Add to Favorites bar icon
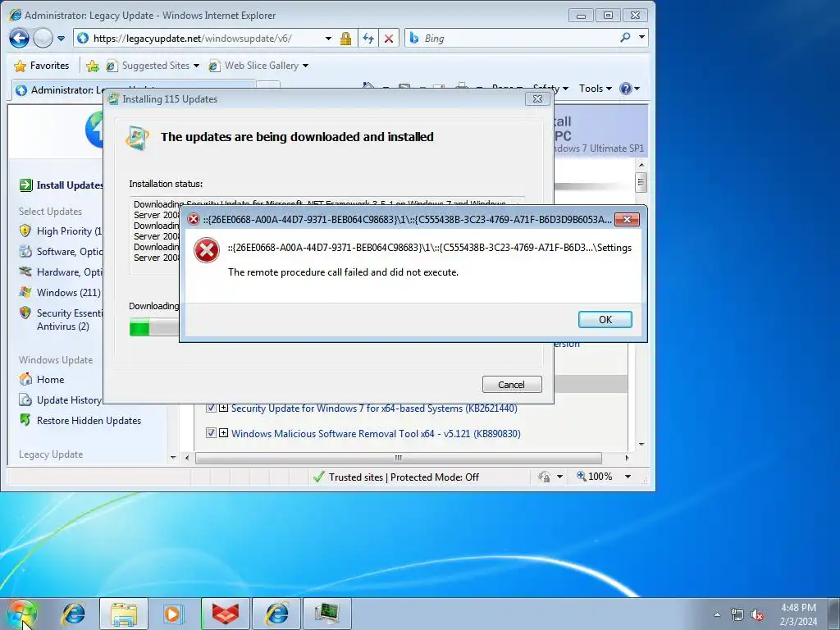This screenshot has width=840, height=630. click(x=93, y=66)
